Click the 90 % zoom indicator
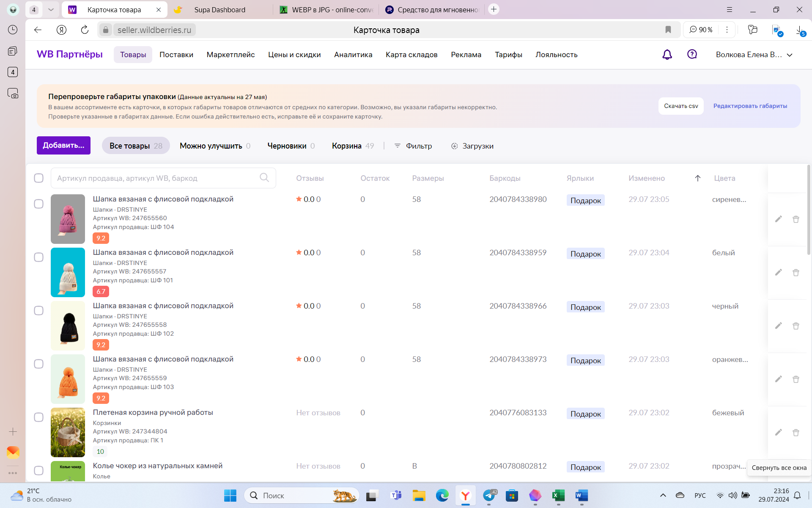This screenshot has width=812, height=508. click(701, 30)
